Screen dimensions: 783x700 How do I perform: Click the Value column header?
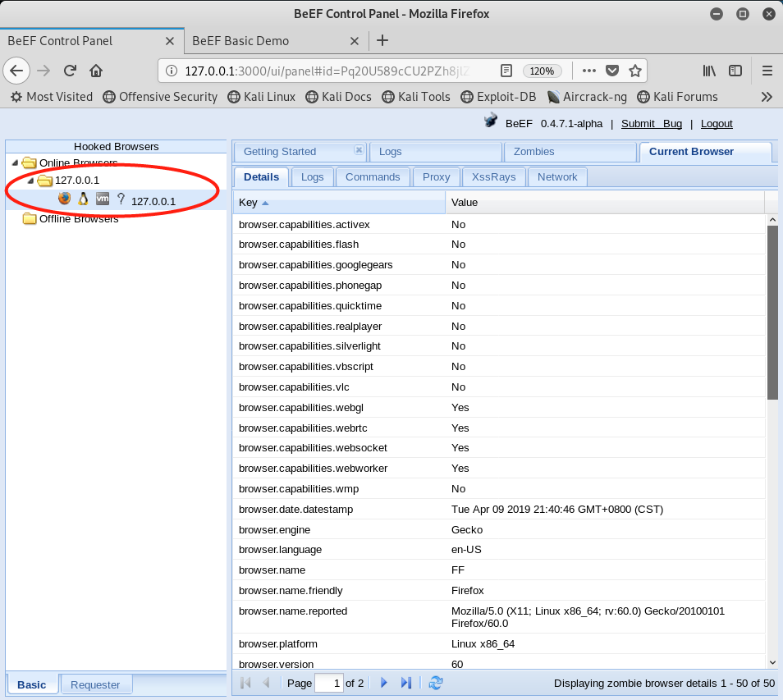[605, 203]
